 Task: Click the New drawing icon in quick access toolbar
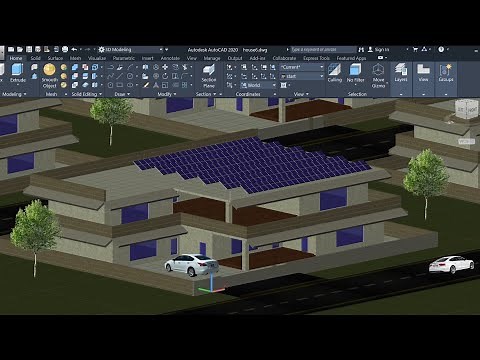click(x=11, y=50)
